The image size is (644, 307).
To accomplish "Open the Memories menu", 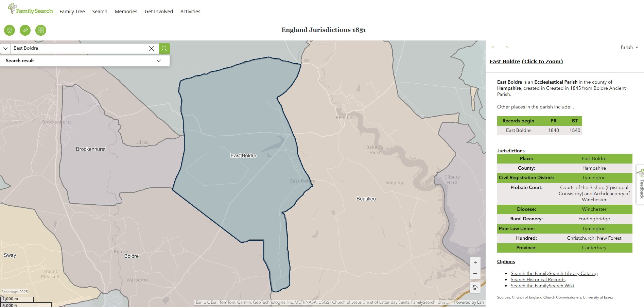I will coord(126,12).
